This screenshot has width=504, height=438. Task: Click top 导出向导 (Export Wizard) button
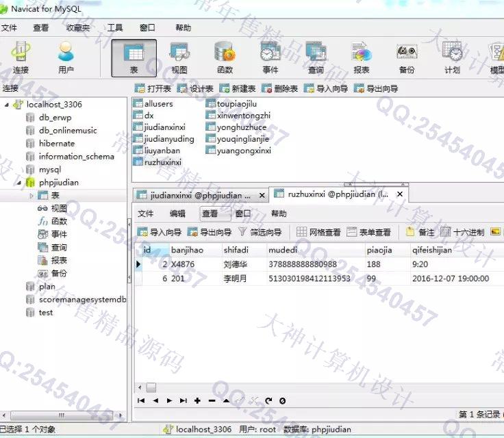376,88
